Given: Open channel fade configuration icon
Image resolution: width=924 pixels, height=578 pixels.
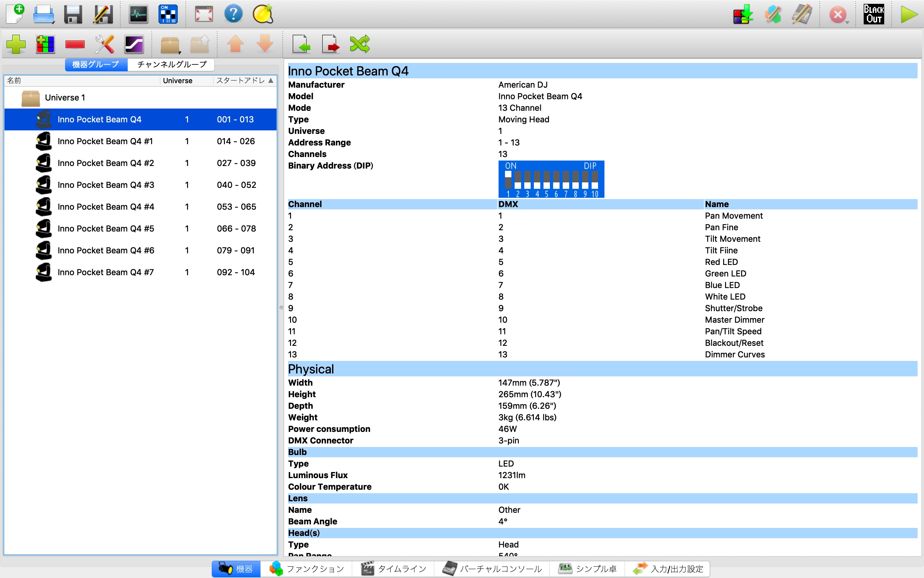Looking at the screenshot, I should tap(134, 44).
